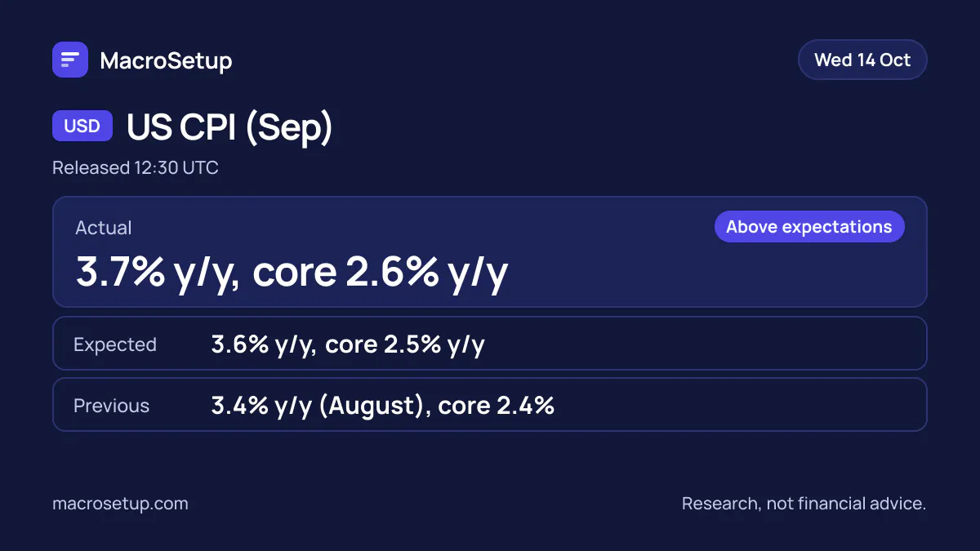Open the macrosetup.com link
The width and height of the screenshot is (980, 551).
point(120,504)
